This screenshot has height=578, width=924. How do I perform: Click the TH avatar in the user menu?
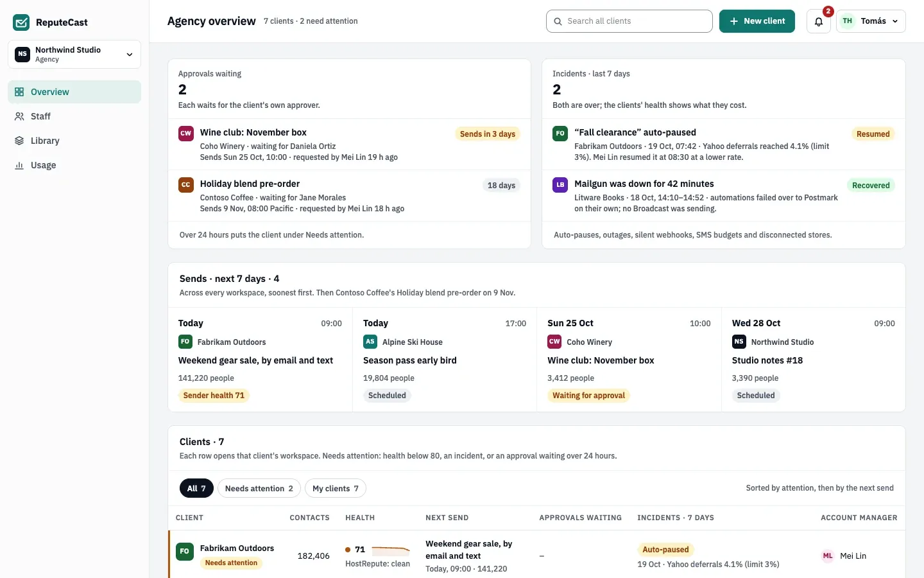pyautogui.click(x=848, y=21)
